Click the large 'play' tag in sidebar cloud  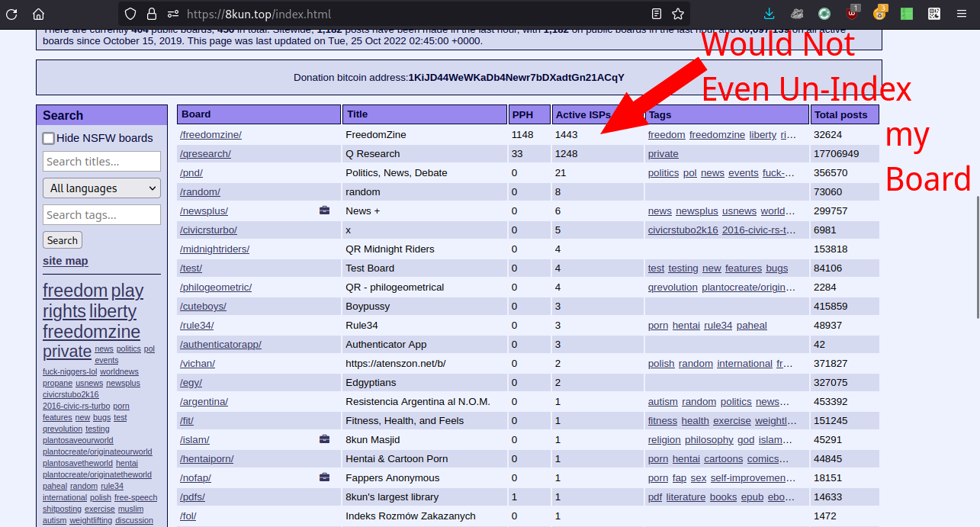127,291
